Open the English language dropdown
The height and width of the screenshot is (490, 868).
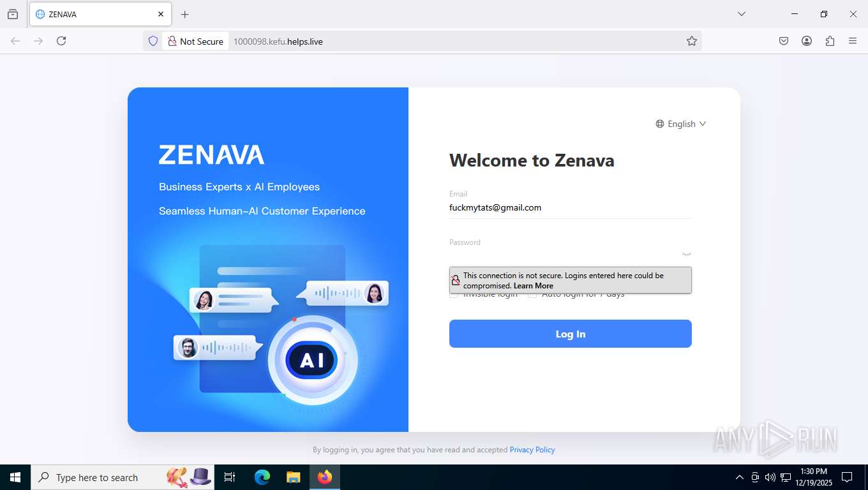[681, 124]
